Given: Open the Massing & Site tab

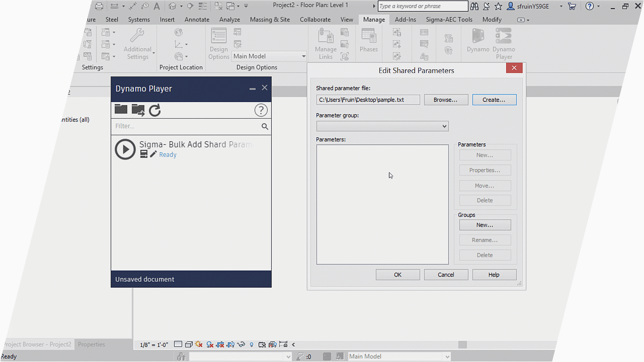Looking at the screenshot, I should 270,20.
